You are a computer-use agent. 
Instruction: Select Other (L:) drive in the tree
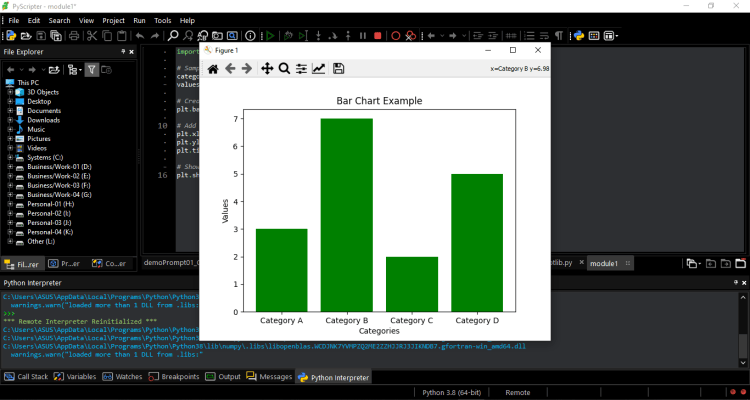click(41, 241)
